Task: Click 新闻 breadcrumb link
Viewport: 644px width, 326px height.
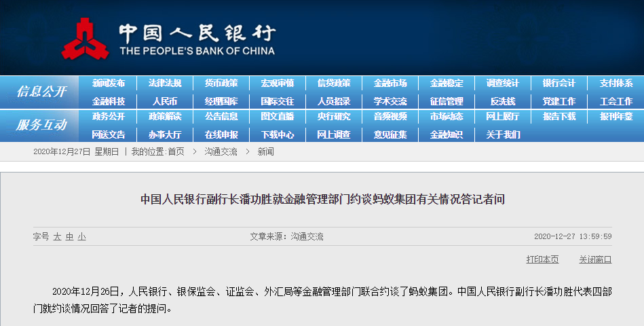Action: tap(265, 151)
